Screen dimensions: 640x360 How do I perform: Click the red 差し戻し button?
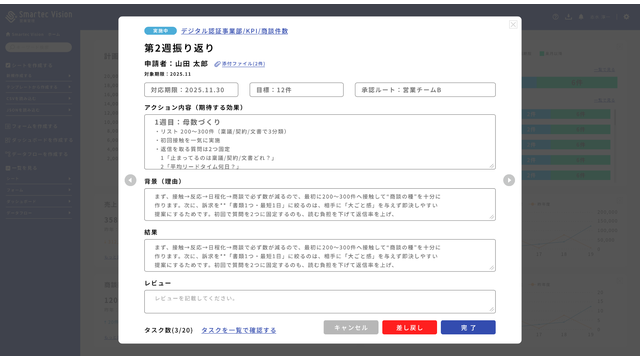click(409, 327)
